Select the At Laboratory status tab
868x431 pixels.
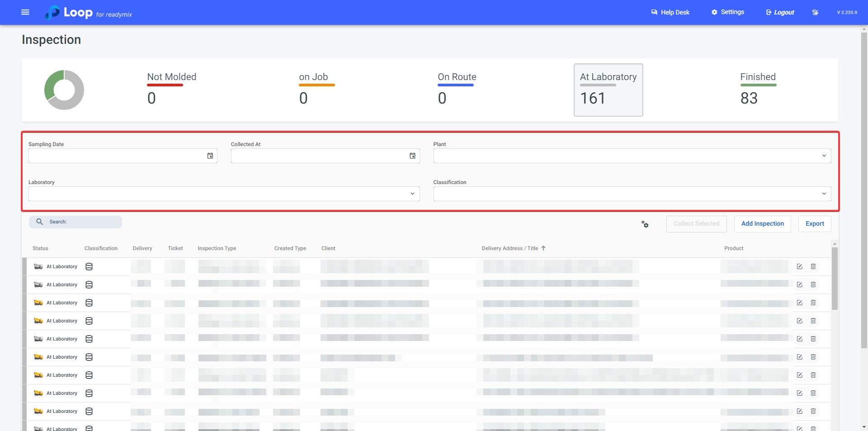click(x=608, y=90)
